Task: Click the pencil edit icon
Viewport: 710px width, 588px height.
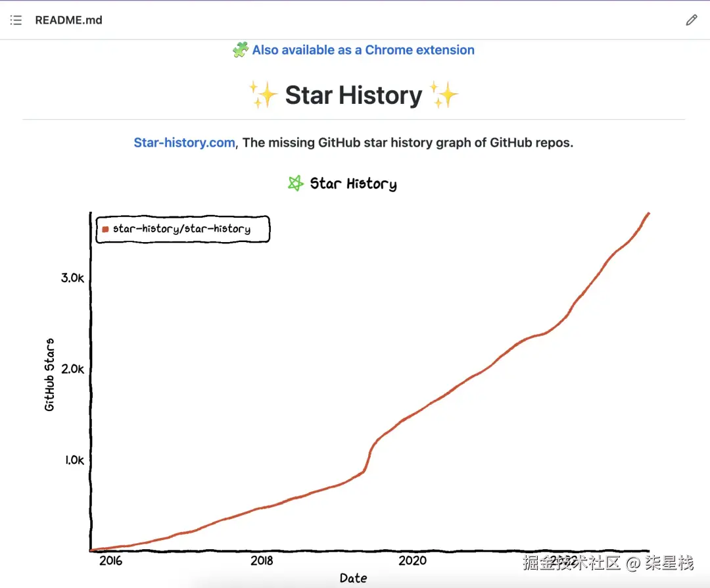Action: (x=691, y=20)
